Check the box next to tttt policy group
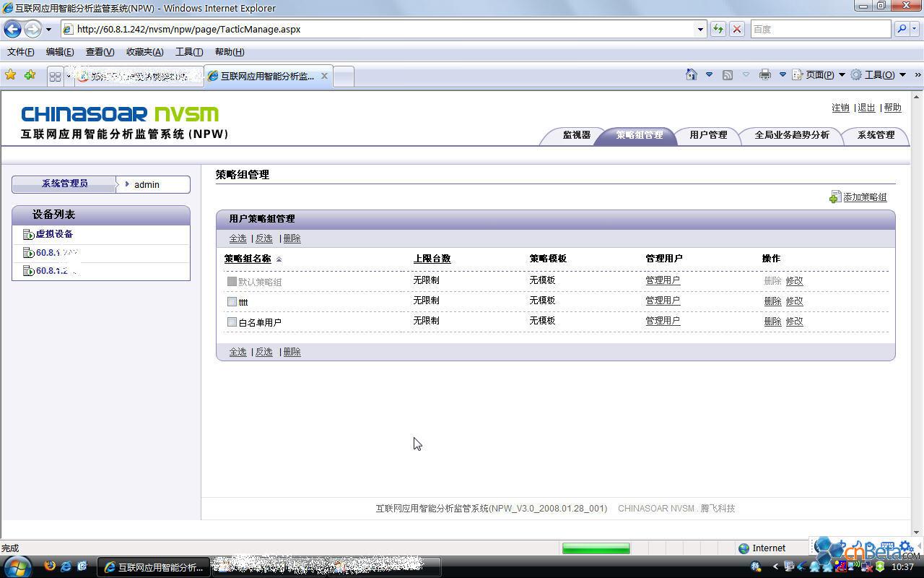 coord(232,302)
